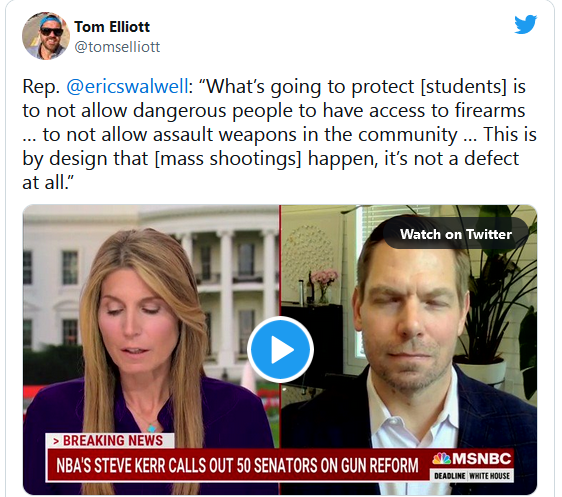This screenshot has height=497, width=562.
Task: Click the anchor's turquoise necklace pendant
Action: [x=152, y=428]
